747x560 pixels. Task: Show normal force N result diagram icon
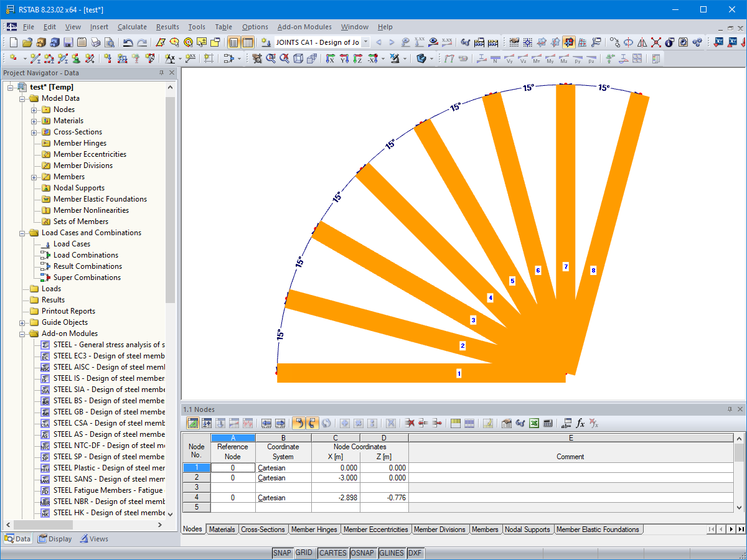[x=495, y=58]
